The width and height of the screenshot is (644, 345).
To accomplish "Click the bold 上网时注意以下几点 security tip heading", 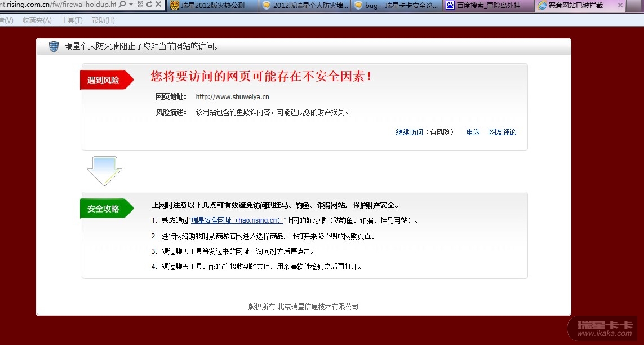I will [x=275, y=205].
